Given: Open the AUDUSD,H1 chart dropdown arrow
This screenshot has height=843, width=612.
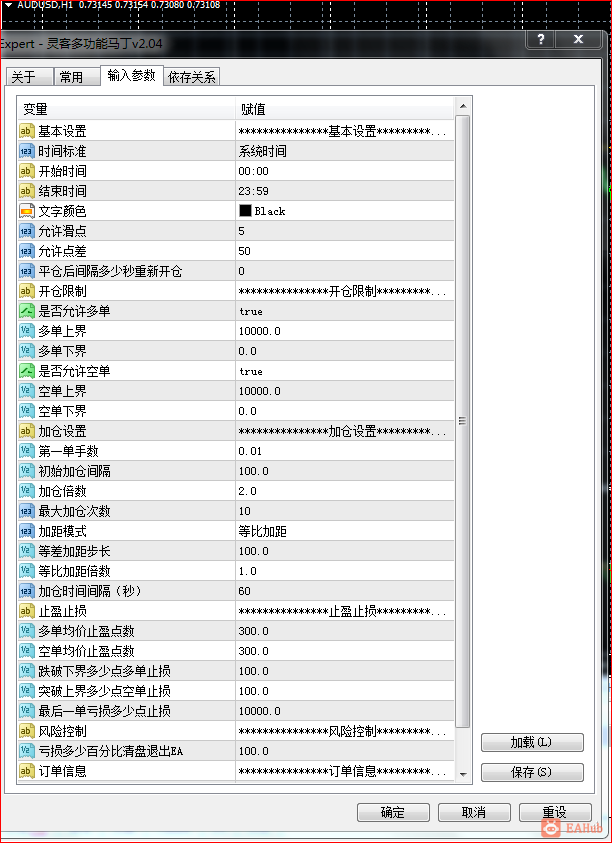Looking at the screenshot, I should 8,5.
